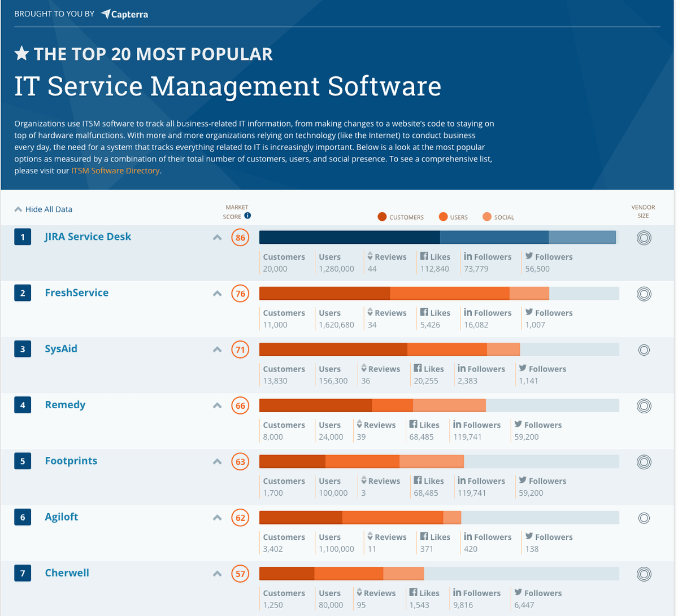This screenshot has width=678, height=616.
Task: Open ITSM Software Directory link
Action: click(115, 171)
